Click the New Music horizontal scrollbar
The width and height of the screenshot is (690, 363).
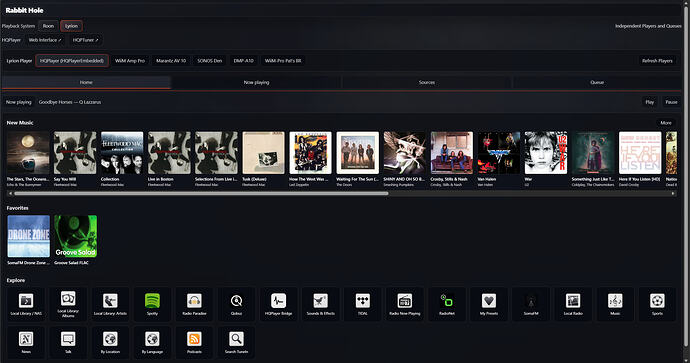coord(201,193)
